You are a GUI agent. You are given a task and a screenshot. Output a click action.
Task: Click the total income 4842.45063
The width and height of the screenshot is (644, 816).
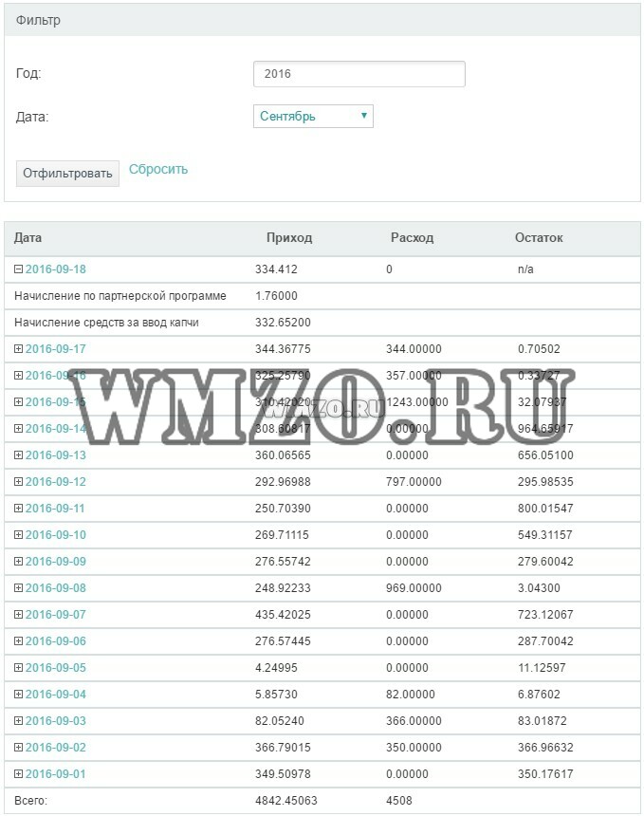point(286,800)
